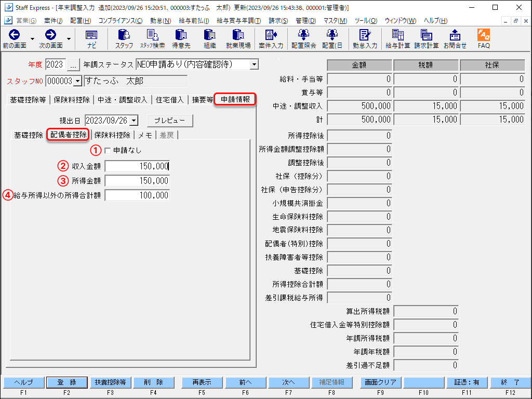
Task: Open the スタッフNO dropdown arrow
Action: pos(78,81)
